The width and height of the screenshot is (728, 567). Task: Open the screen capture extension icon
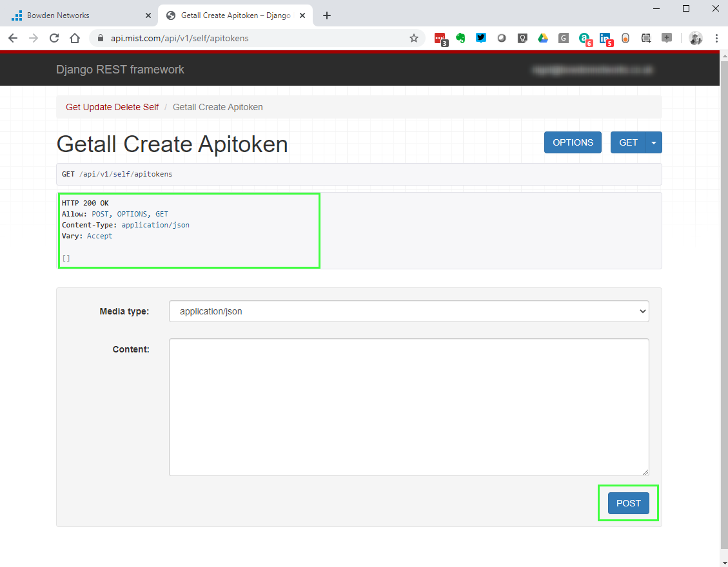(646, 38)
